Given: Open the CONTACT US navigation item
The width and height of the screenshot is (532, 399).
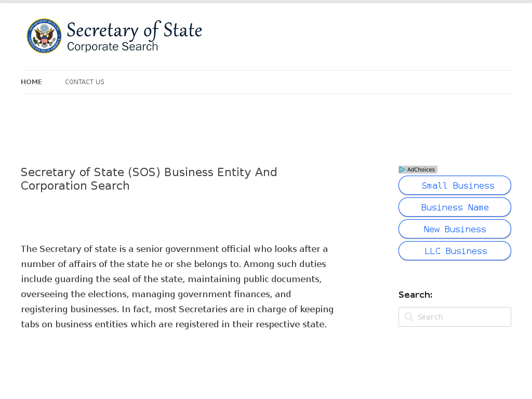Looking at the screenshot, I should pyautogui.click(x=85, y=82).
